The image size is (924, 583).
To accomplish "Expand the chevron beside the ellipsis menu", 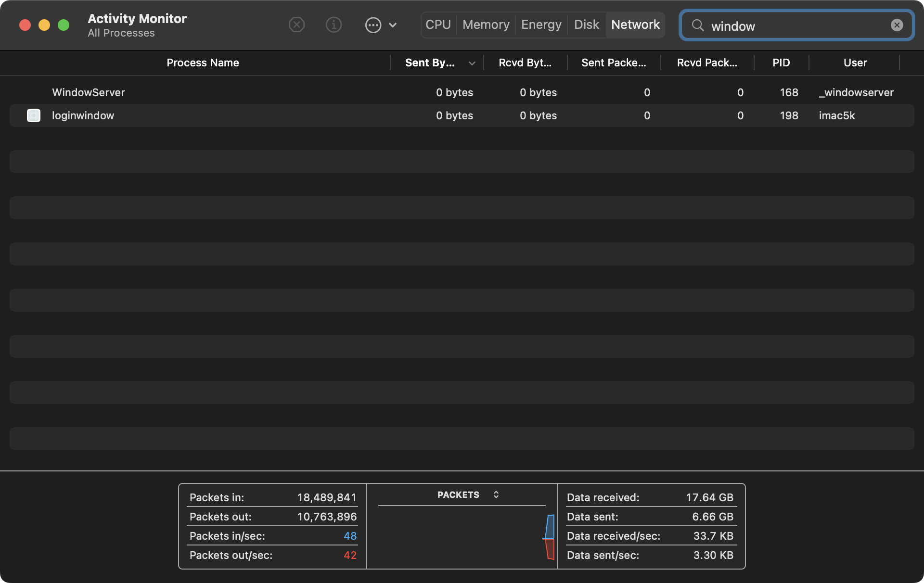I will [x=393, y=25].
